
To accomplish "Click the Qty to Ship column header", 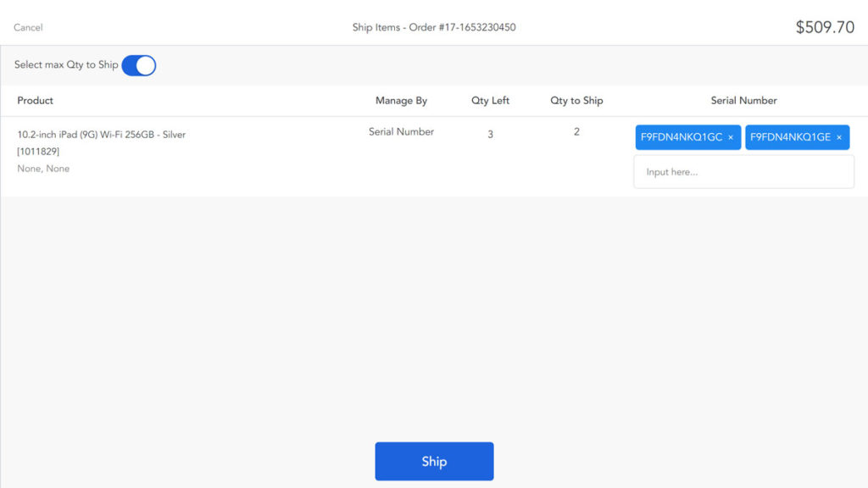I will point(576,100).
